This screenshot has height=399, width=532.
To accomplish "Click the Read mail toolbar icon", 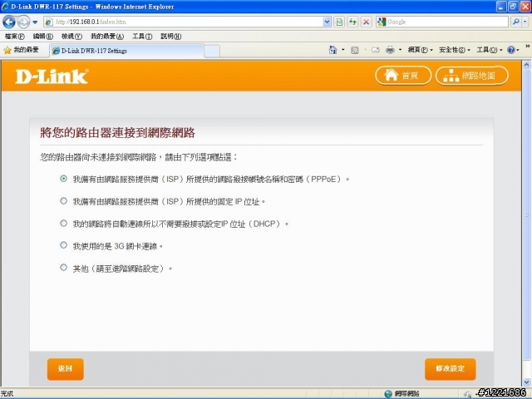I will coord(375,50).
